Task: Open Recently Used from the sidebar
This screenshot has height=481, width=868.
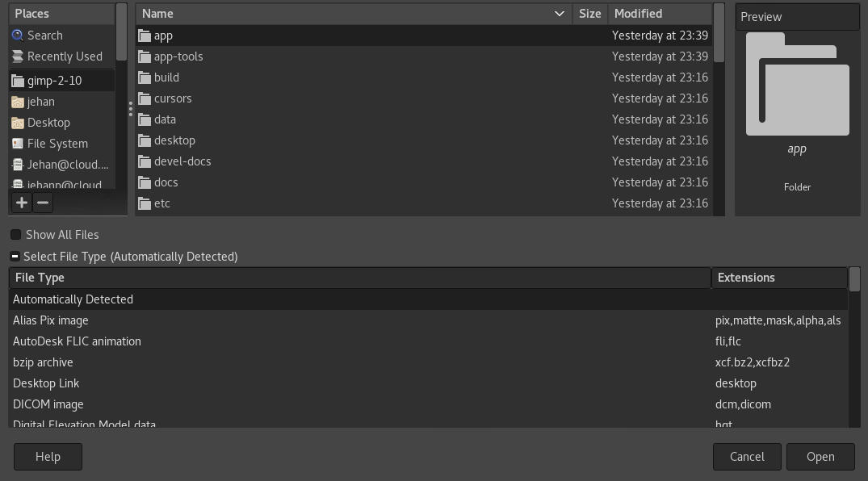Action: pyautogui.click(x=63, y=56)
